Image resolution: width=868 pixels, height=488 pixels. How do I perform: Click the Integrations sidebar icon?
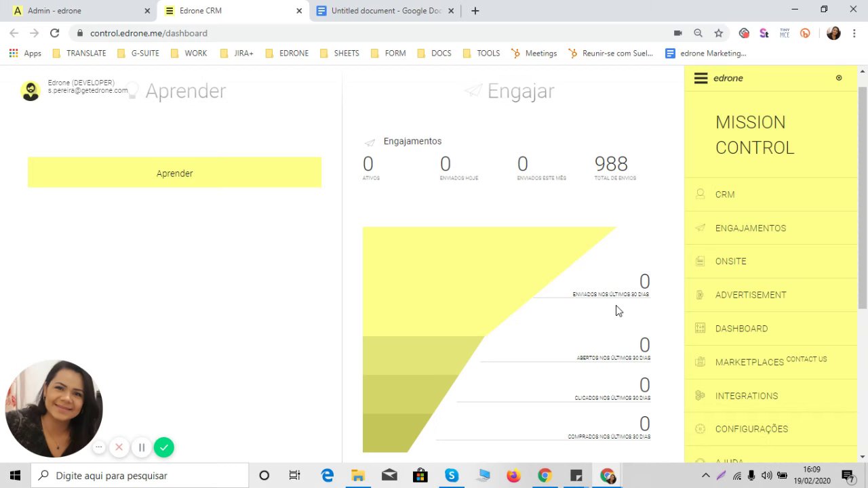coord(701,396)
